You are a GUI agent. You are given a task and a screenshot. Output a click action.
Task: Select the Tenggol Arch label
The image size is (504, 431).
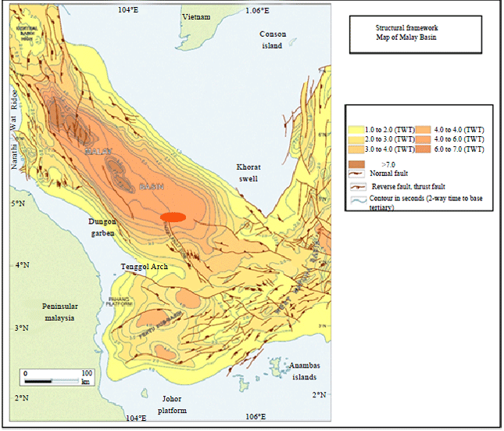tap(144, 267)
